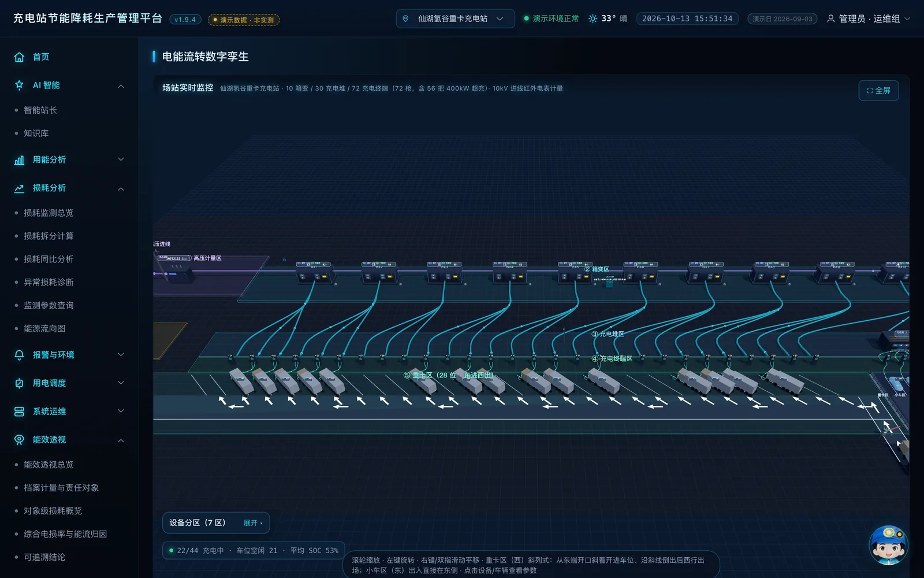This screenshot has height=578, width=924.
Task: Click the 演示环境正常 status indicator
Action: [x=551, y=18]
